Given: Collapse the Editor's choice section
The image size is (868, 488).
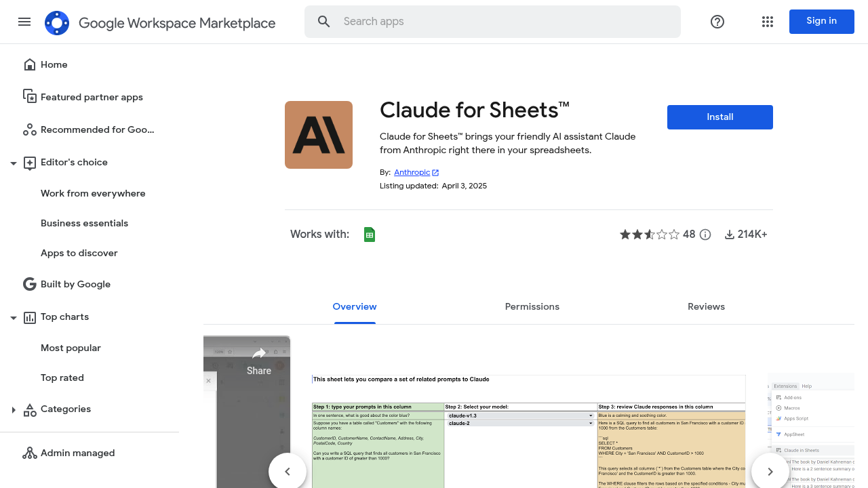Looking at the screenshot, I should [x=14, y=163].
